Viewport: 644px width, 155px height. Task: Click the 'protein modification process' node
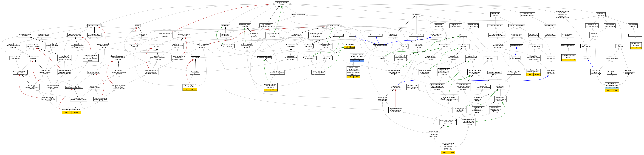pos(20,72)
